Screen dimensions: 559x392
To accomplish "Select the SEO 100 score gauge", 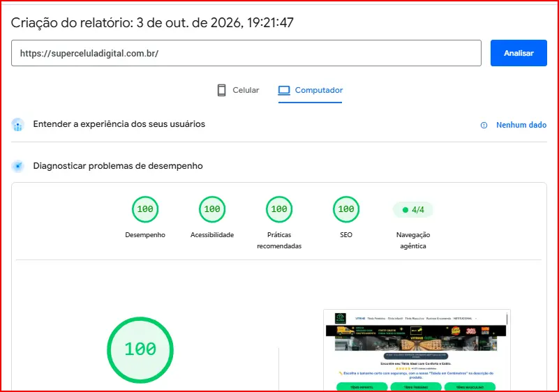I will tap(346, 209).
